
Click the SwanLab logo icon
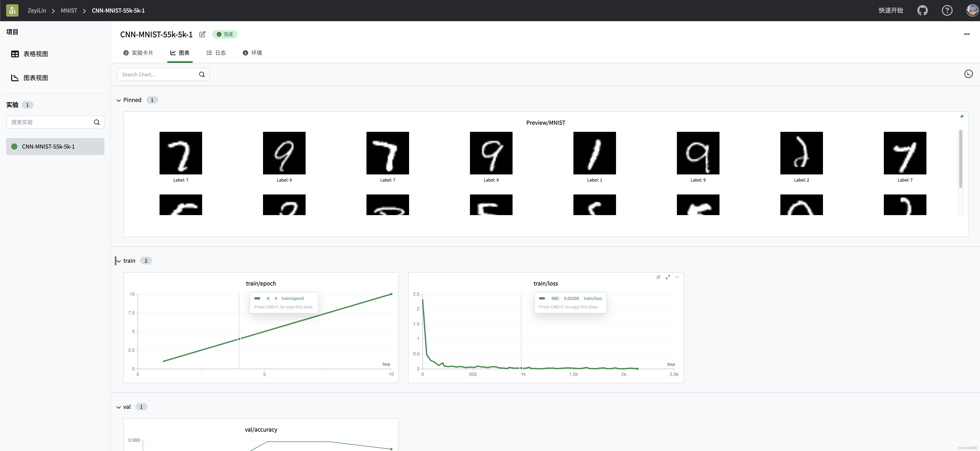pyautogui.click(x=12, y=10)
